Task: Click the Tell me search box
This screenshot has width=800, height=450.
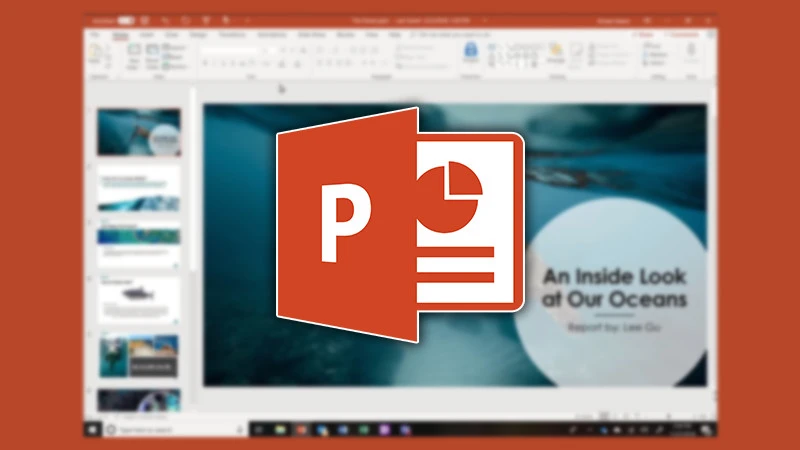Action: pos(452,35)
